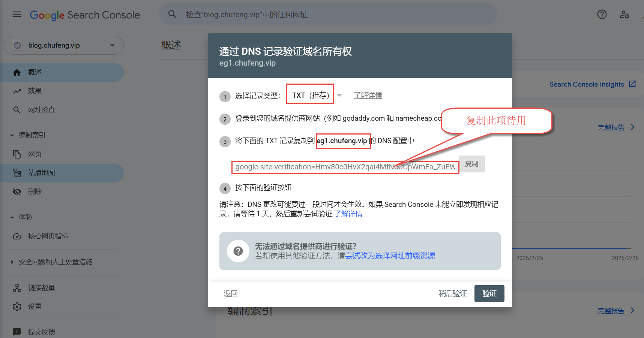Click the Google Search Console logo
Screen dimensions: 644x338
point(85,15)
